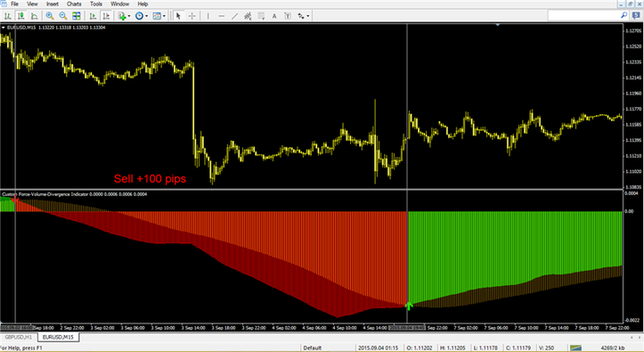The image size is (644, 352).
Task: Click the magnifier search icon
Action: 624,16
